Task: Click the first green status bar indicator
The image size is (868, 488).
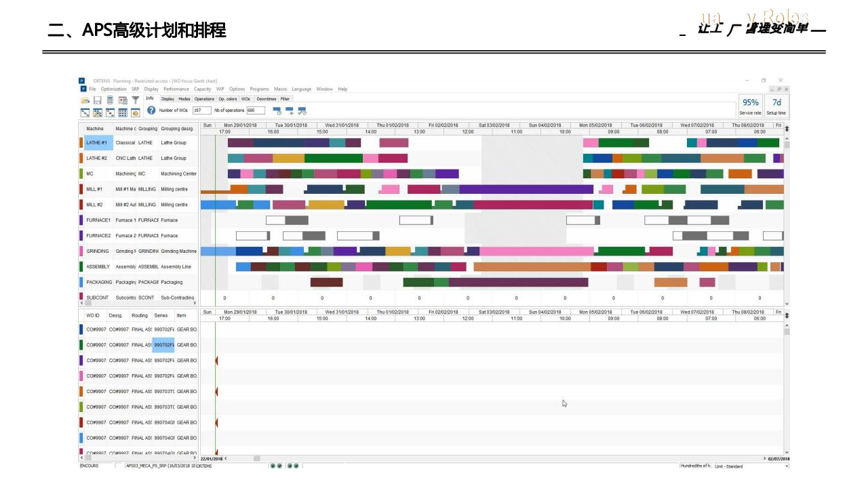Action: click(273, 466)
